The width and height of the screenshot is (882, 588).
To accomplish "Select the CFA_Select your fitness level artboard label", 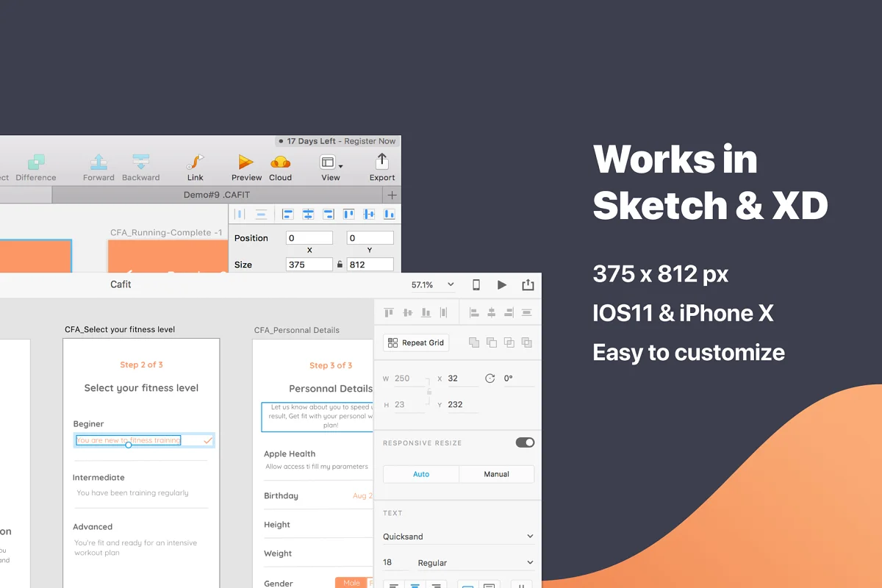I will pyautogui.click(x=120, y=330).
